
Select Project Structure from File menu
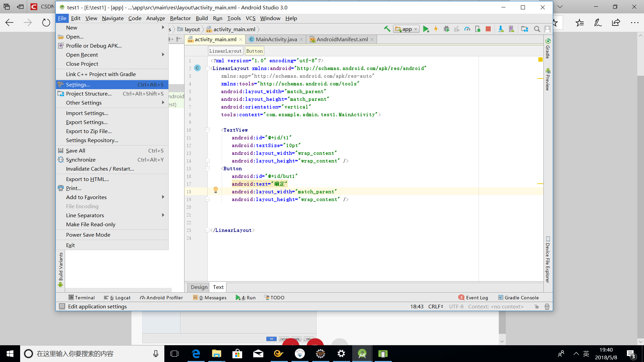pos(89,93)
